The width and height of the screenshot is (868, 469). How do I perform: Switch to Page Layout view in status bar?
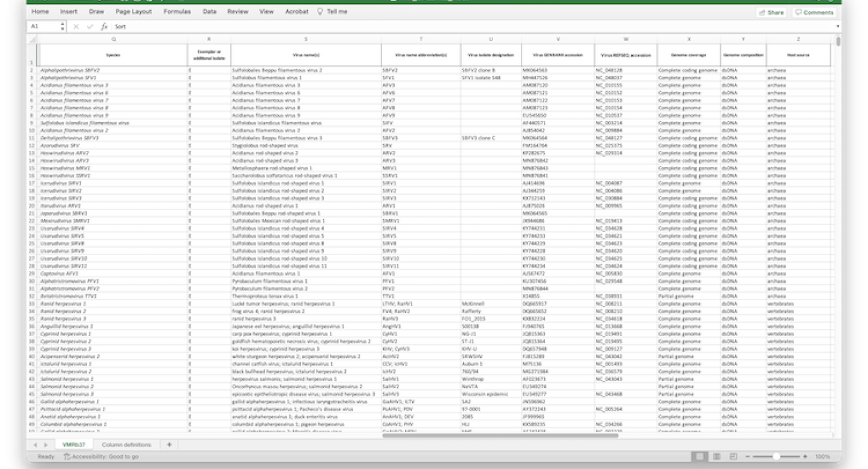pos(716,456)
